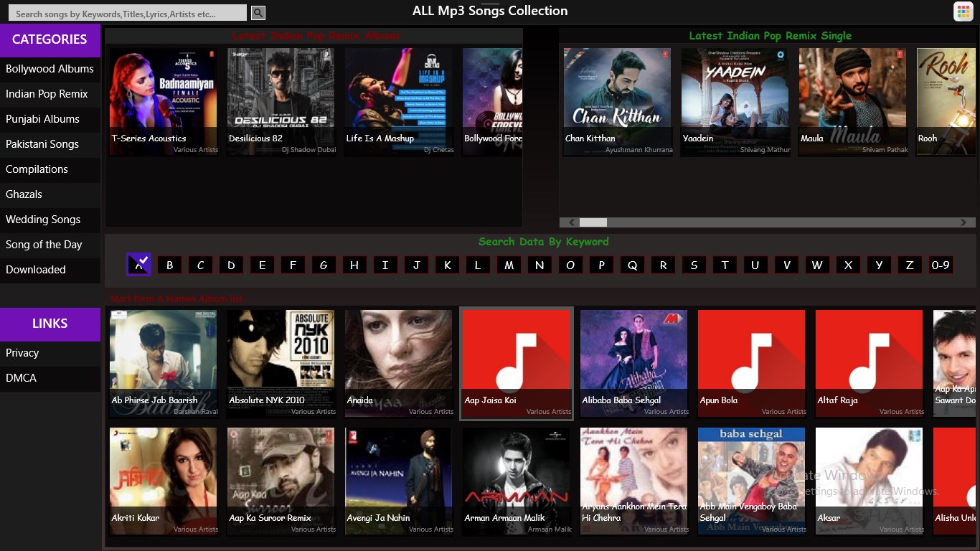Open Ghazals category

pyautogui.click(x=50, y=194)
